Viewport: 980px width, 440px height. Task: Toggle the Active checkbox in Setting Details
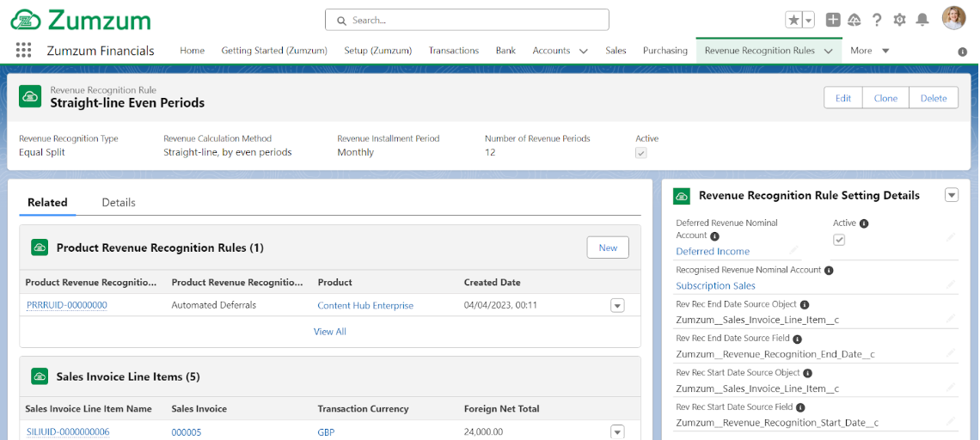(x=839, y=240)
